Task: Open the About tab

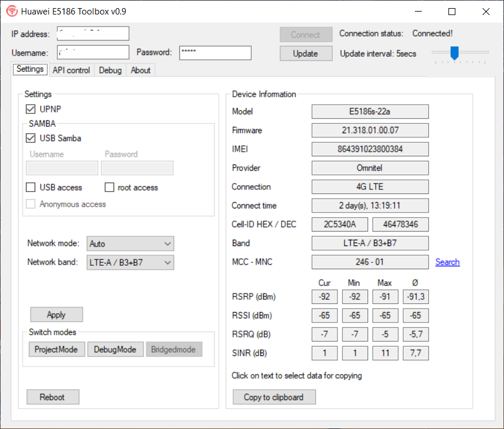Action: tap(141, 70)
